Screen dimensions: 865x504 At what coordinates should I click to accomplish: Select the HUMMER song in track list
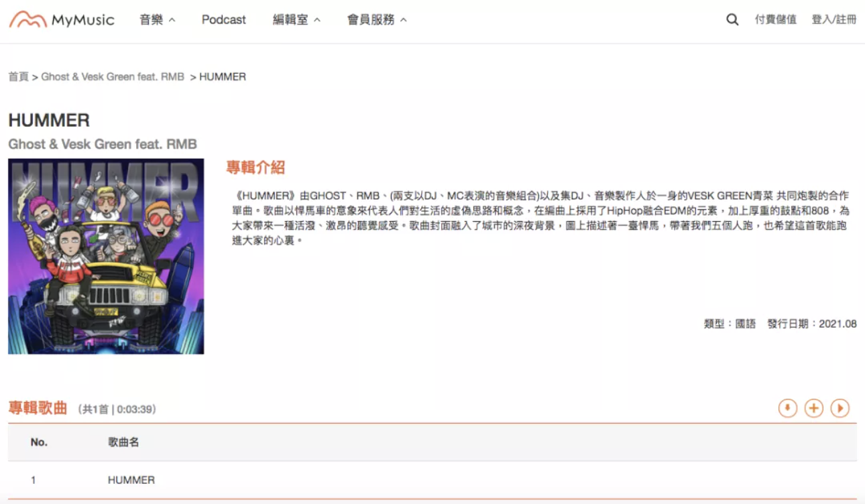(x=131, y=480)
